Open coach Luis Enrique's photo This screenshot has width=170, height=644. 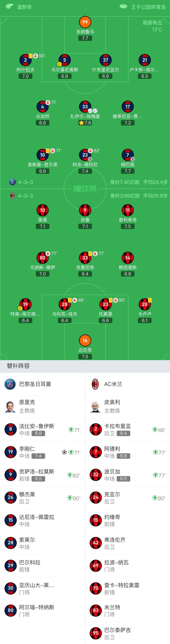coord(10,406)
